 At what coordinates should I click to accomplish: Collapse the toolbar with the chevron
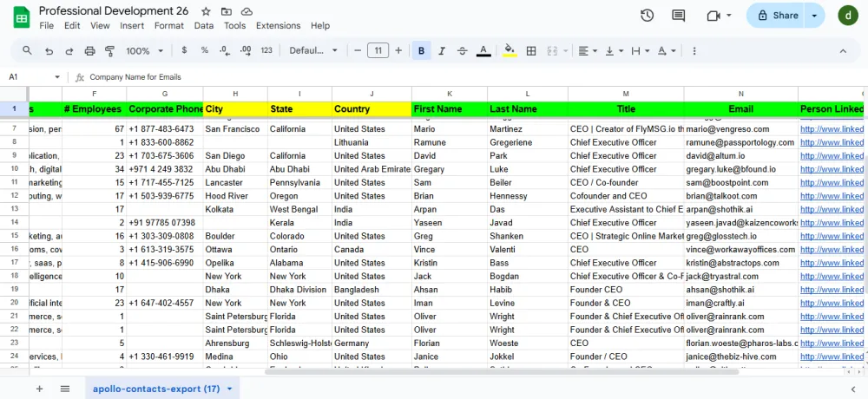coord(843,51)
